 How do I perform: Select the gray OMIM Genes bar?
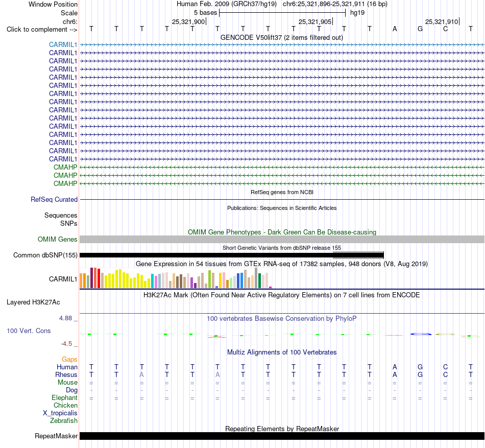click(x=282, y=239)
